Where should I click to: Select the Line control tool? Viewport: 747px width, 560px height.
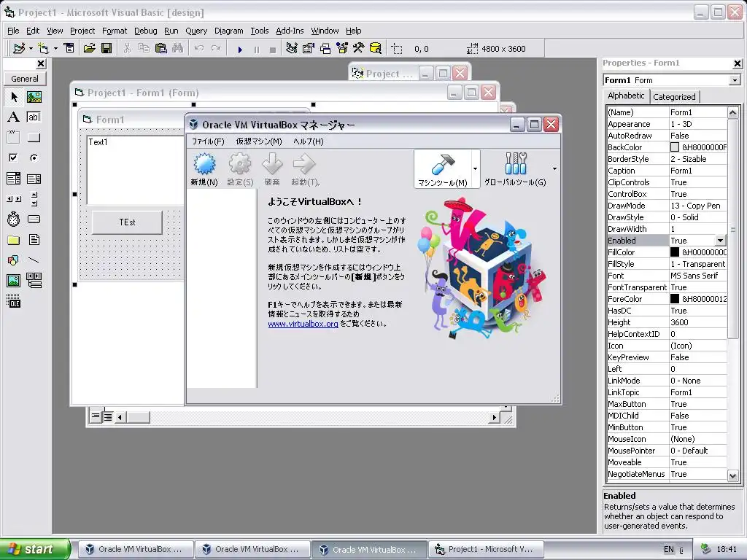click(x=34, y=260)
